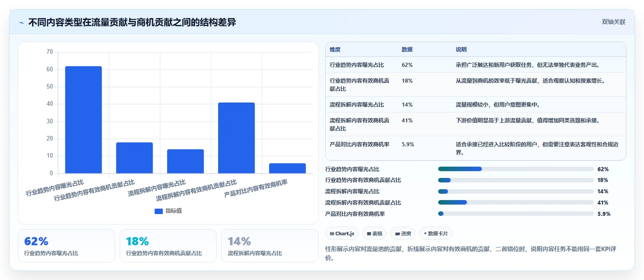Click x-axis label 产品对比内容有效商机率
The height and width of the screenshot is (280, 644).
tap(256, 189)
